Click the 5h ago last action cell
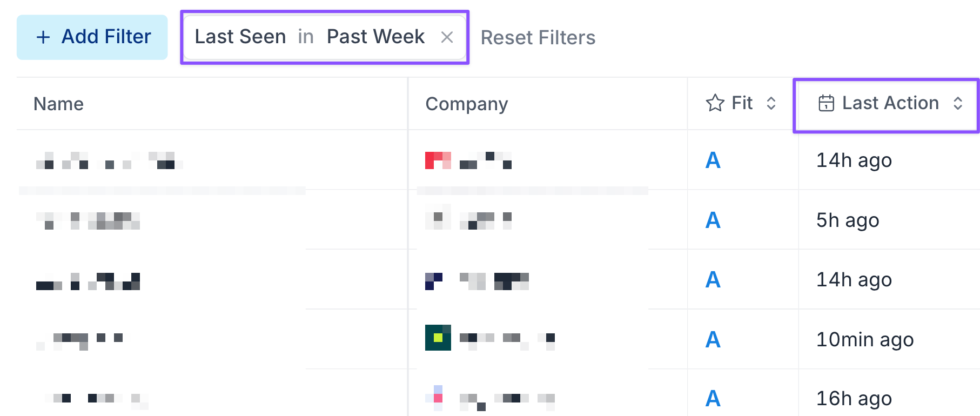The height and width of the screenshot is (416, 980). click(x=847, y=220)
